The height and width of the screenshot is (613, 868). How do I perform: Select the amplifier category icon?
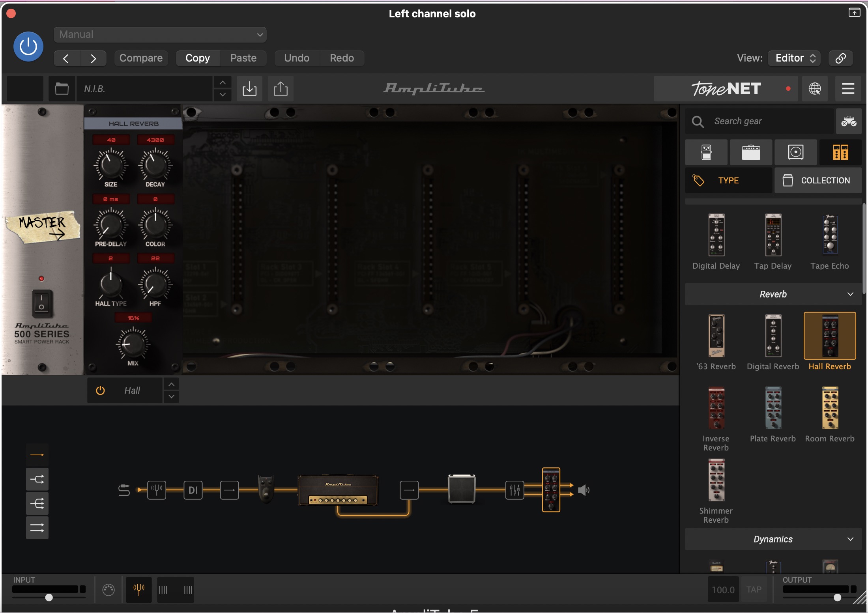coord(751,152)
